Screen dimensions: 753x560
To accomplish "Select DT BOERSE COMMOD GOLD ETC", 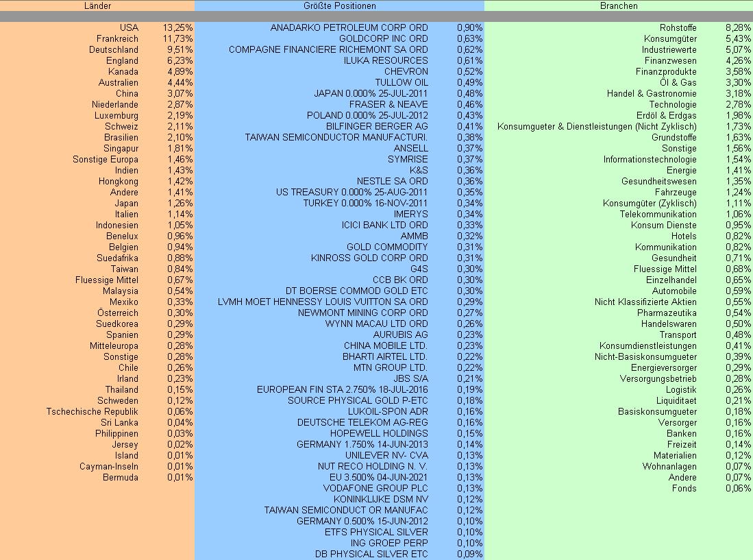I will pyautogui.click(x=356, y=291).
